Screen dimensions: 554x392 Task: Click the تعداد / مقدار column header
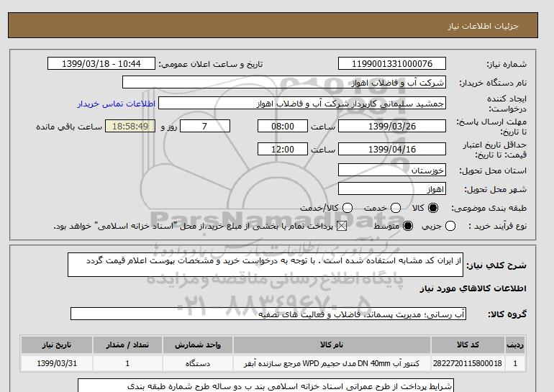pyautogui.click(x=127, y=345)
